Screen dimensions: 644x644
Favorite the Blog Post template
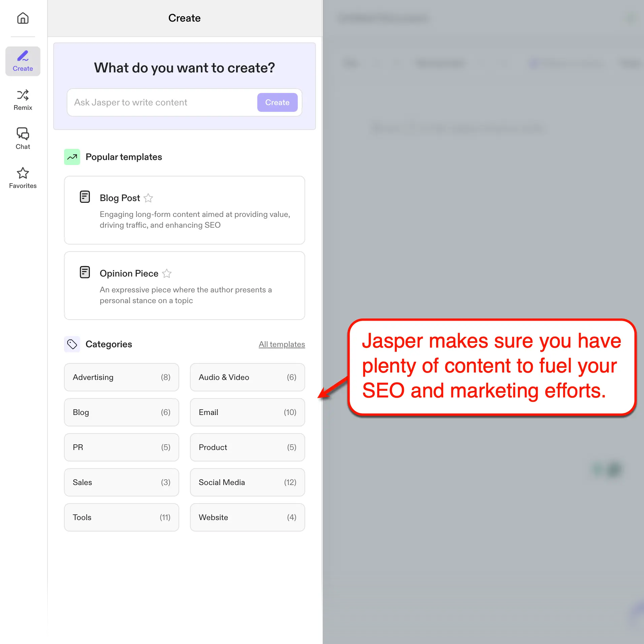(x=148, y=198)
